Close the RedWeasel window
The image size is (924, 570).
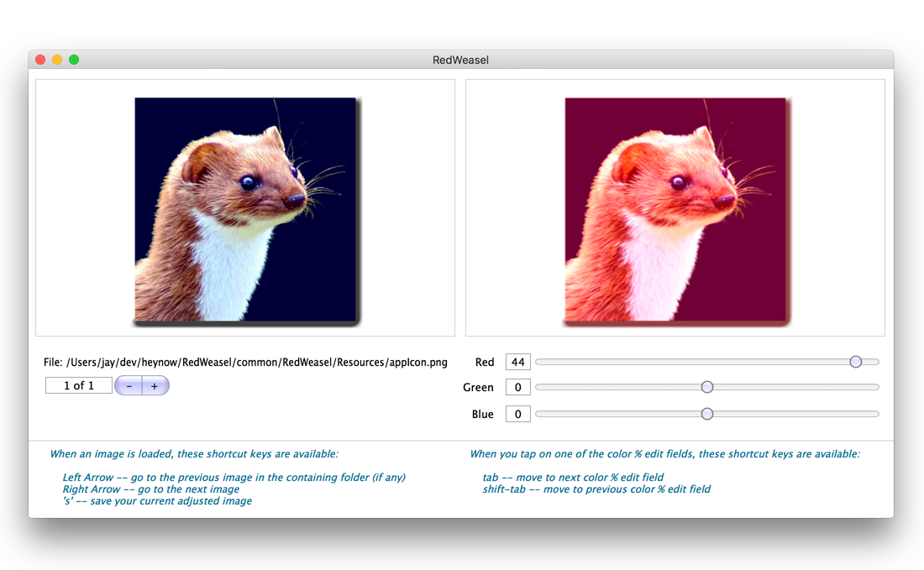click(x=40, y=60)
